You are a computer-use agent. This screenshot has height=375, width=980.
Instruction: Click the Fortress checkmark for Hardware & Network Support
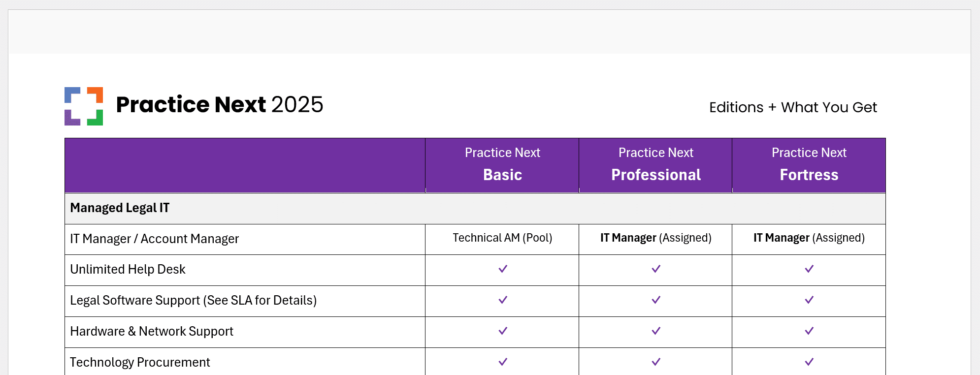809,331
